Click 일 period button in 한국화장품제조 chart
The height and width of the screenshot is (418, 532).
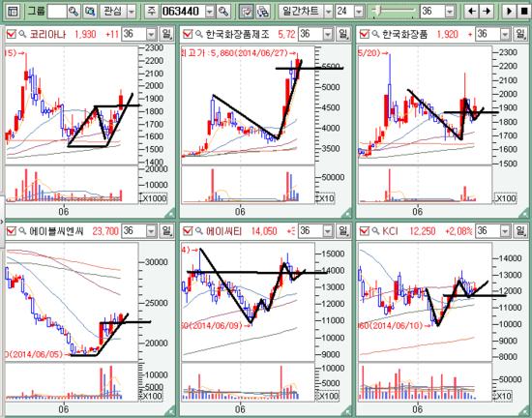(343, 34)
